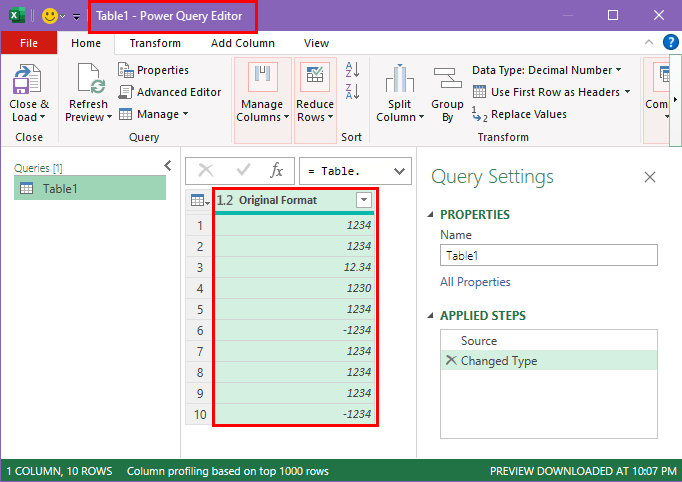This screenshot has height=482, width=682.
Task: Click Replace Values
Action: pos(520,114)
